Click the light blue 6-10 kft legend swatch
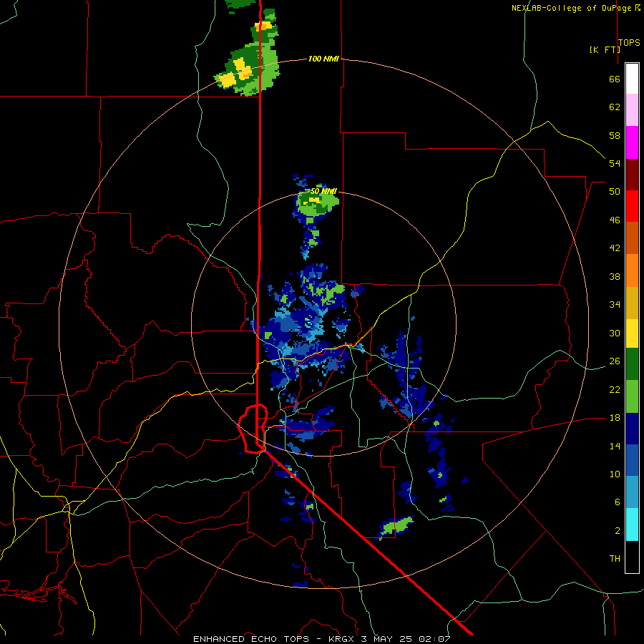The image size is (644, 644). [632, 492]
